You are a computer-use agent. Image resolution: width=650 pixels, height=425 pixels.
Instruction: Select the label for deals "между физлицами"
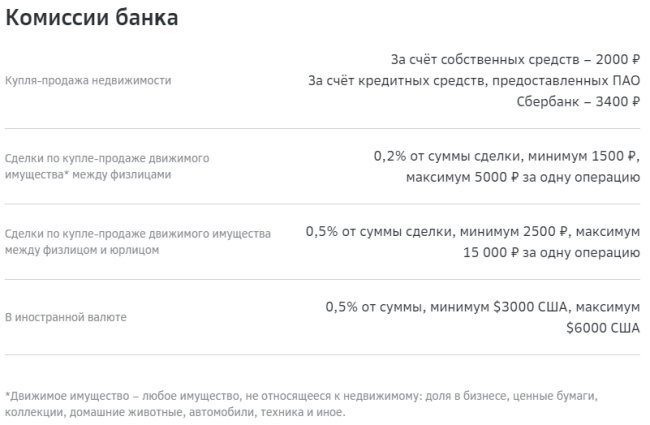87,174
